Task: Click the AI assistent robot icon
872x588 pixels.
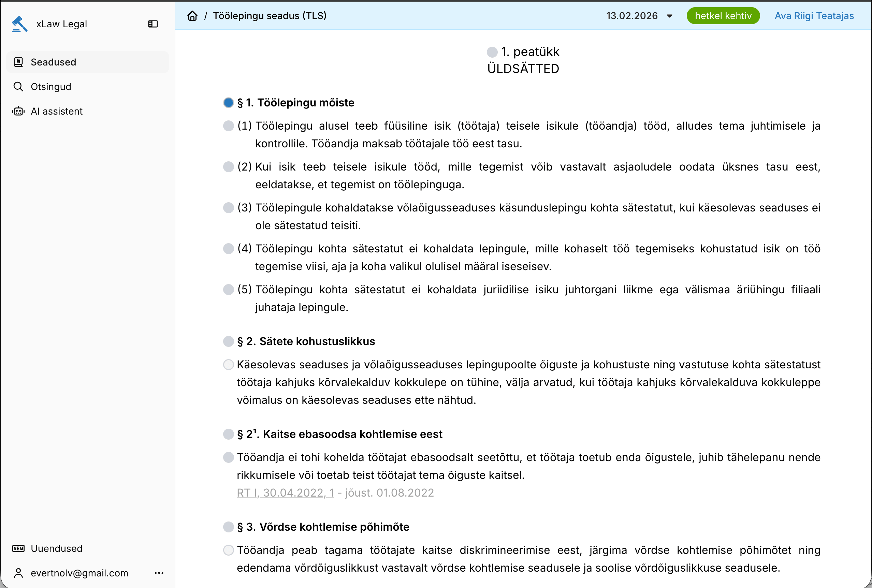Action: (18, 112)
